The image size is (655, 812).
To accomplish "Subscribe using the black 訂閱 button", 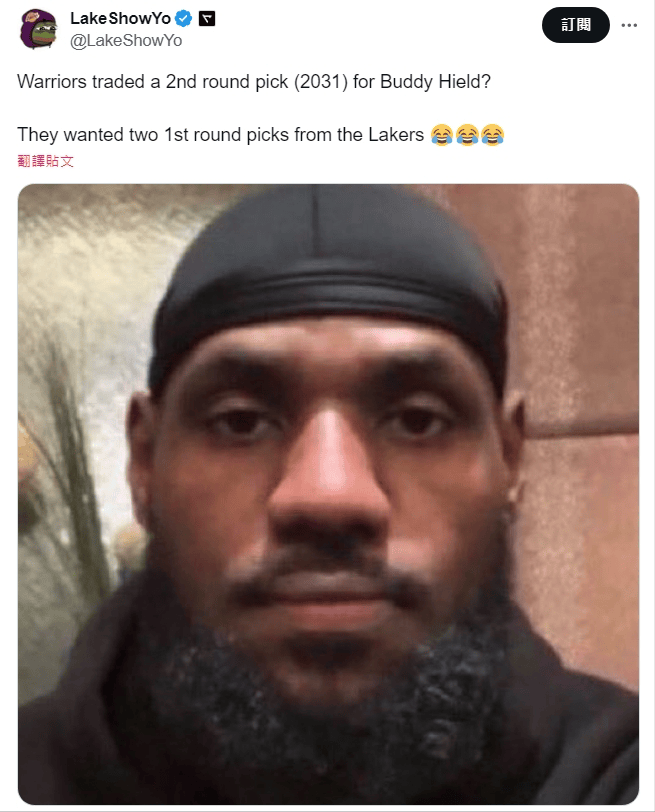I will click(576, 25).
